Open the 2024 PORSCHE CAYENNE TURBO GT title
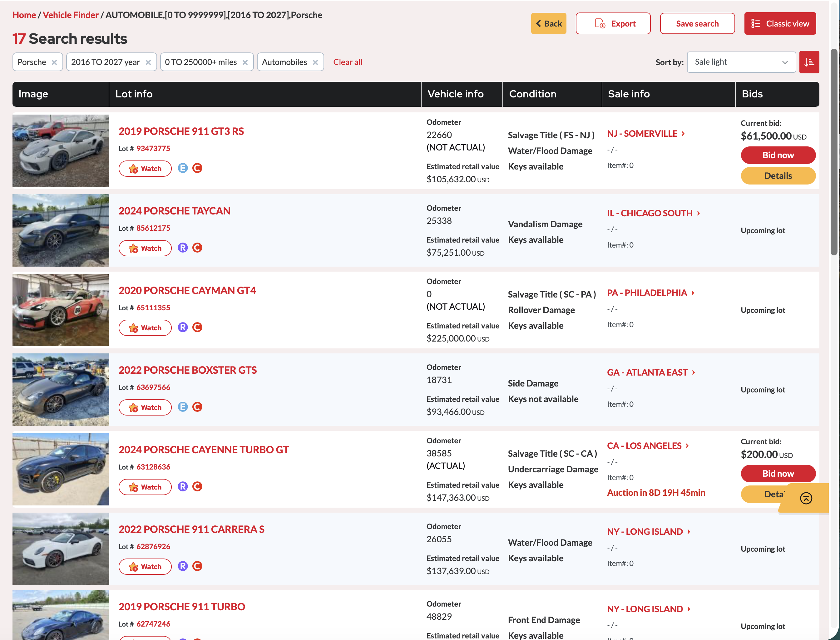840x640 pixels. [204, 450]
